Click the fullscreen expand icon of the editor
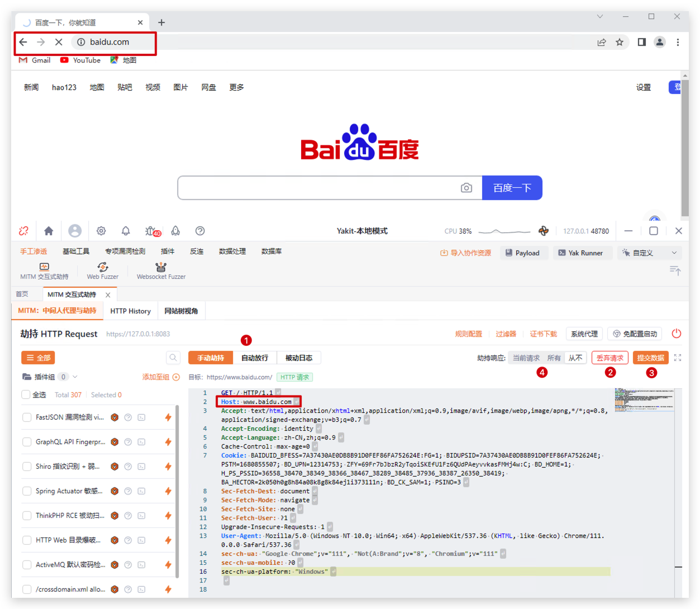The image size is (700, 609). pos(678,358)
